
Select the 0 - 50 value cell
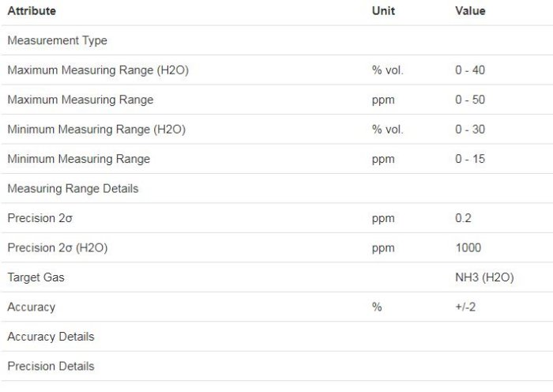point(470,100)
